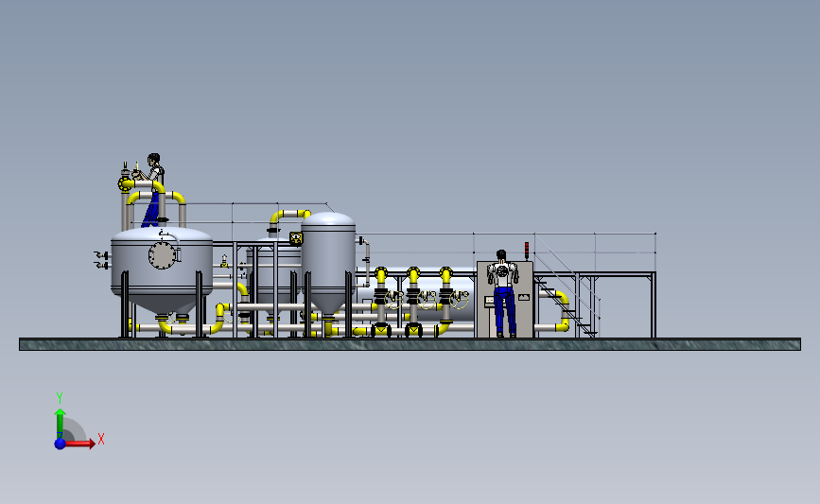820x504 pixels.
Task: Select the concrete base slab
Action: (x=410, y=344)
